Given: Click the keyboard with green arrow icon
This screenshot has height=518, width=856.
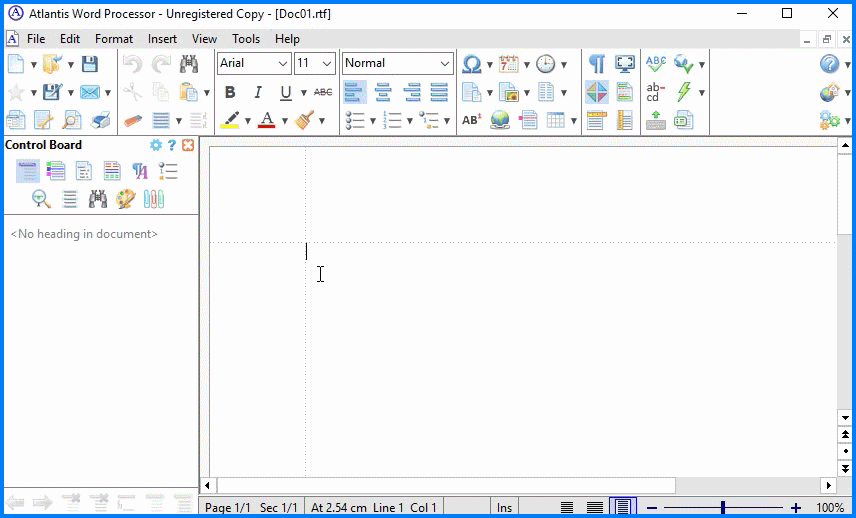Looking at the screenshot, I should (655, 120).
